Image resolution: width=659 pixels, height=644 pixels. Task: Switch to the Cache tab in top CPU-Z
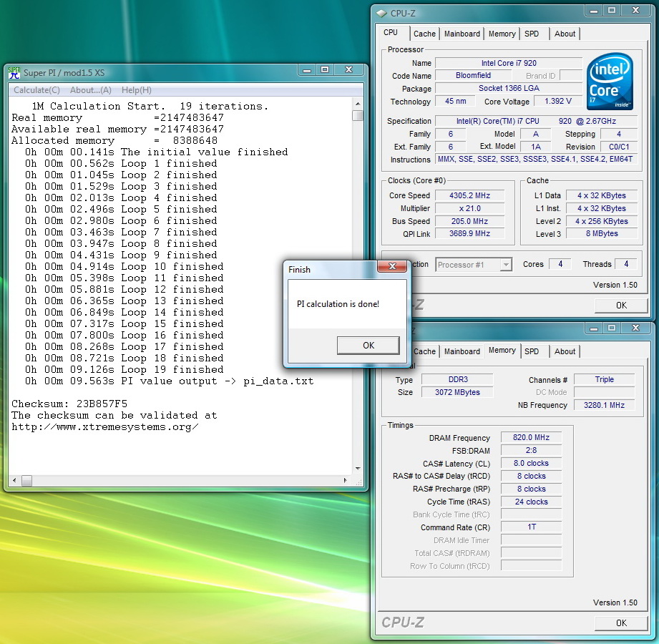[424, 34]
